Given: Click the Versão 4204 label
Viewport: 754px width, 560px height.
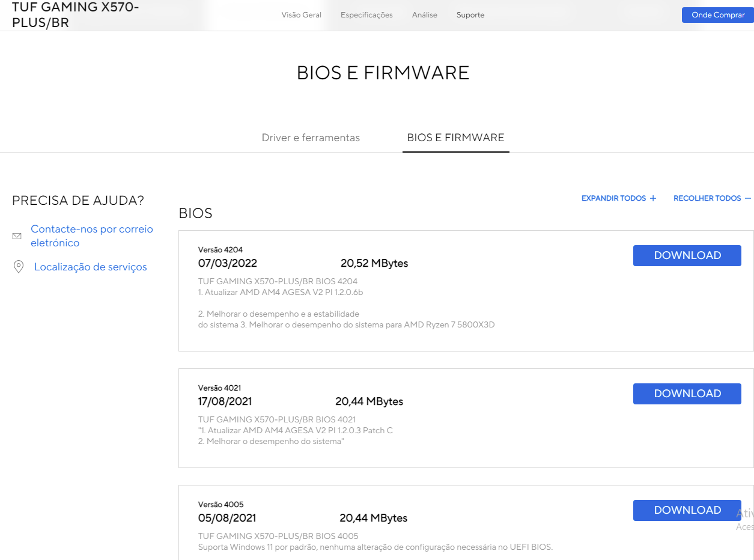Looking at the screenshot, I should pyautogui.click(x=220, y=250).
